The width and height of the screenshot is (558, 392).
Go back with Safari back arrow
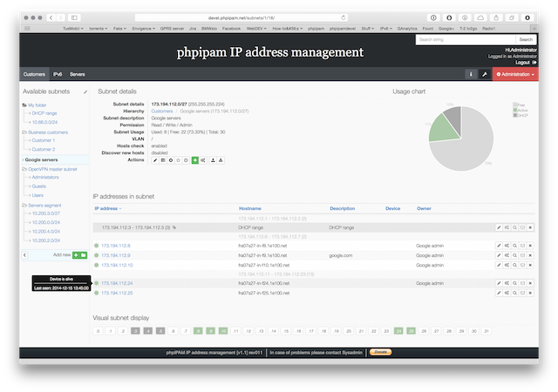(x=51, y=17)
